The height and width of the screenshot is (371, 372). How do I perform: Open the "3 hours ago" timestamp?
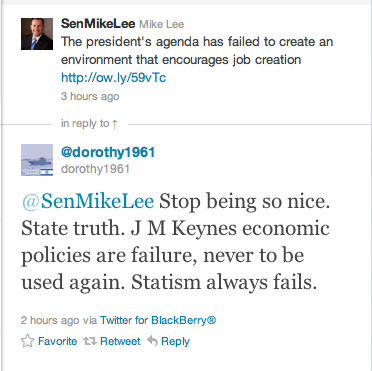pyautogui.click(x=90, y=96)
